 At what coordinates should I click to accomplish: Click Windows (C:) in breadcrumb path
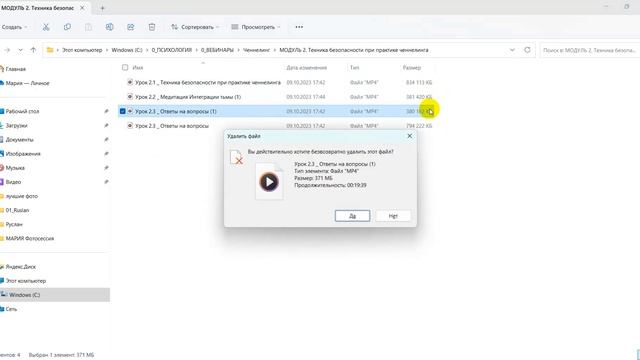pos(127,50)
